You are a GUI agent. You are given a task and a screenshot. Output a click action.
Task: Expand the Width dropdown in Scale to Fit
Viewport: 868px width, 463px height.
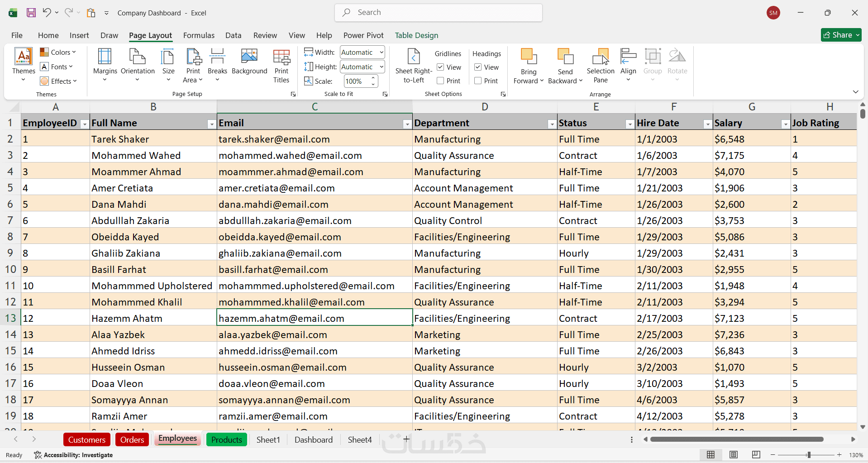click(382, 53)
